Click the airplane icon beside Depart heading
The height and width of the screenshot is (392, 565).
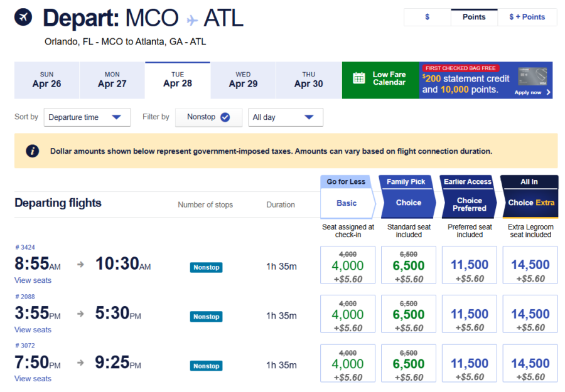click(22, 18)
